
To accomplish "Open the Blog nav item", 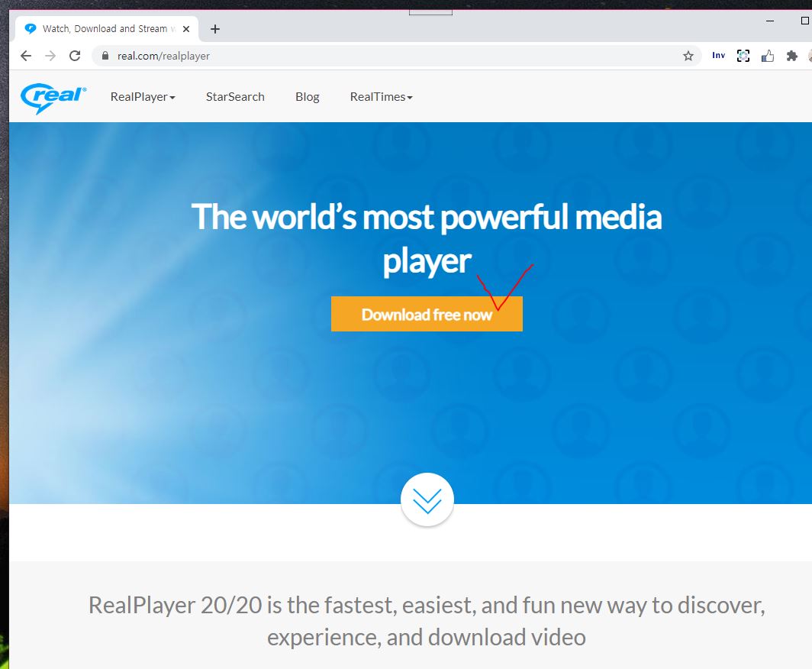I will pyautogui.click(x=307, y=97).
